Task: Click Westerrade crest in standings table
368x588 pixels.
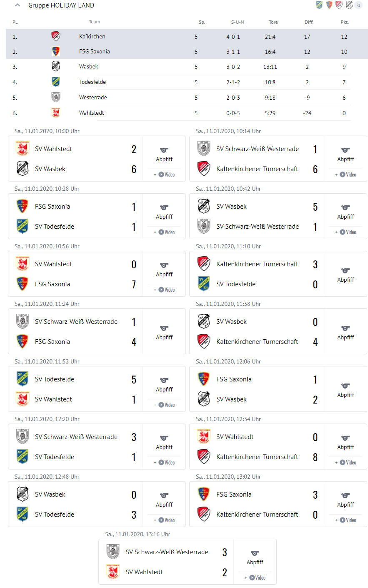Action: click(x=56, y=97)
